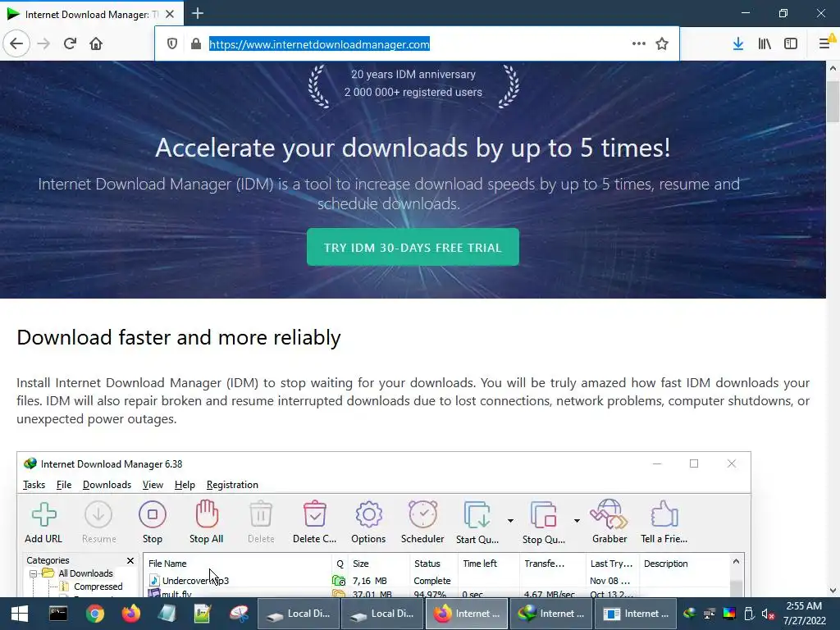
Task: Open a new browser tab
Action: click(198, 13)
